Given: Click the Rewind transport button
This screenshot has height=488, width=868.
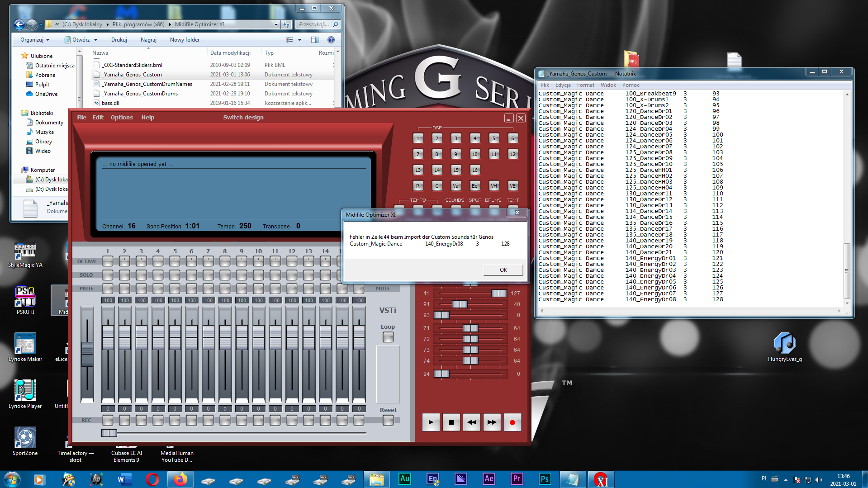Looking at the screenshot, I should pos(471,422).
